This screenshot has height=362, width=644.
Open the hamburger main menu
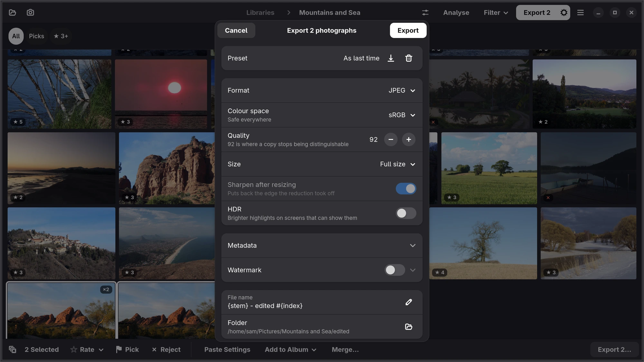[580, 13]
